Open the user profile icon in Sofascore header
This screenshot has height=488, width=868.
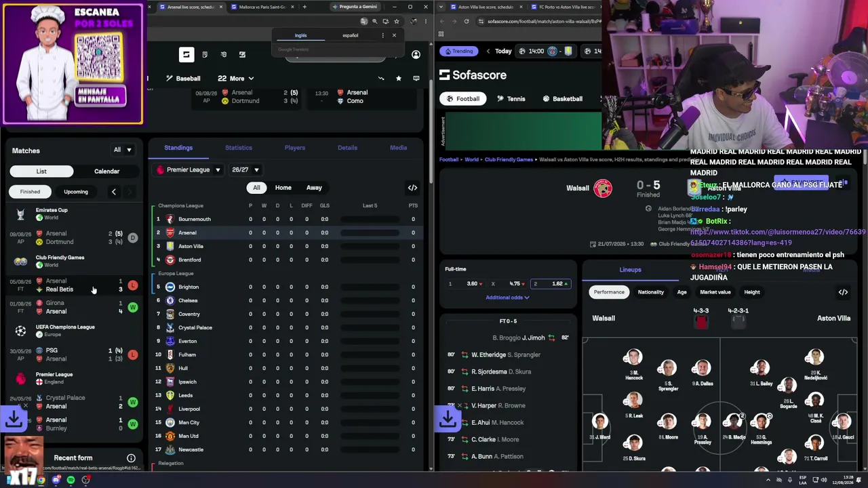(416, 54)
